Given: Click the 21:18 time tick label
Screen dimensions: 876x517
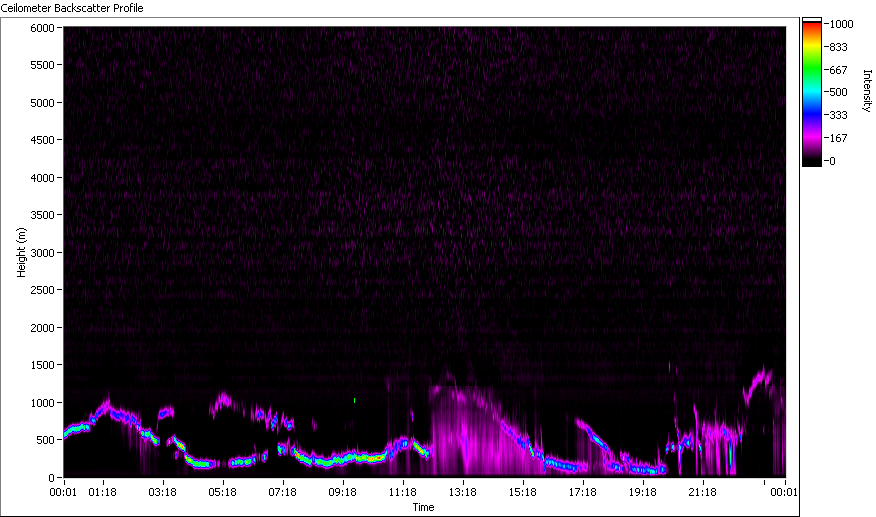Looking at the screenshot, I should point(702,492).
